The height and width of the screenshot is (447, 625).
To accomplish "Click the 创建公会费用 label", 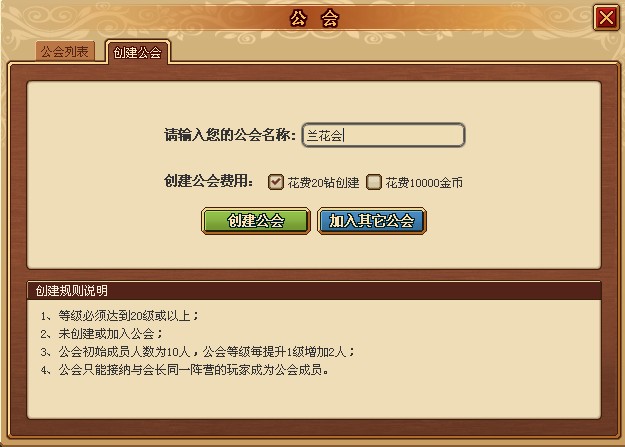I will click(208, 181).
